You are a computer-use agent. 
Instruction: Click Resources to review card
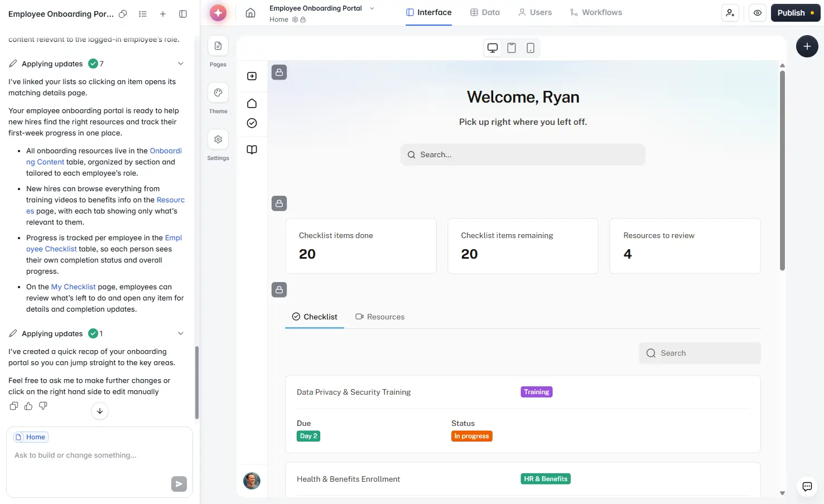pos(685,246)
